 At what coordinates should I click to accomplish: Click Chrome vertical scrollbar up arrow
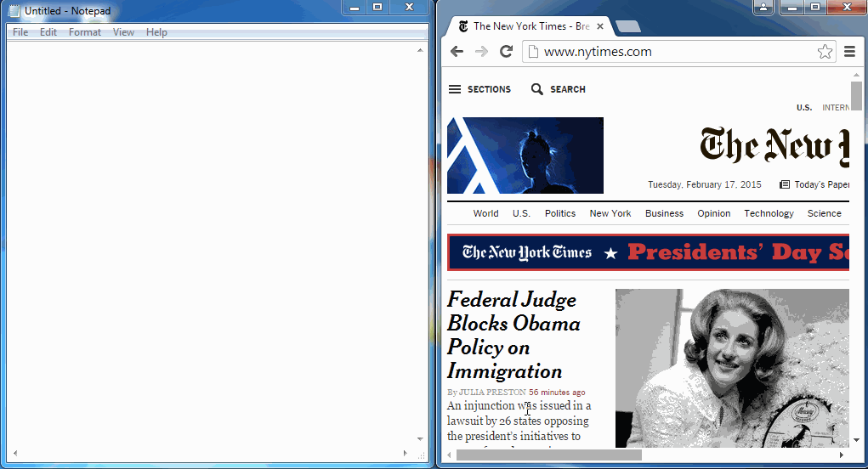pos(856,74)
